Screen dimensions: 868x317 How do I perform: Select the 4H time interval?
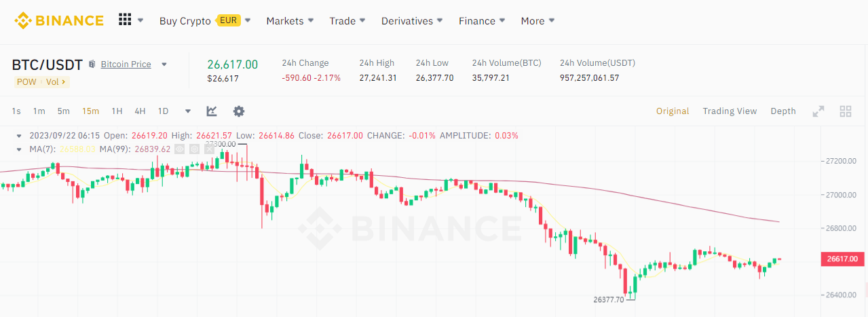(x=140, y=111)
